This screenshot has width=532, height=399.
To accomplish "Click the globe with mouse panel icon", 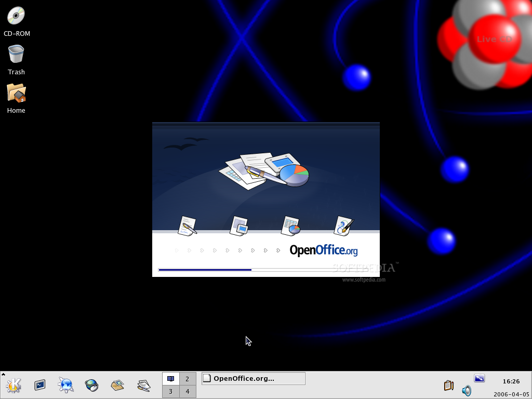I will [x=91, y=385].
